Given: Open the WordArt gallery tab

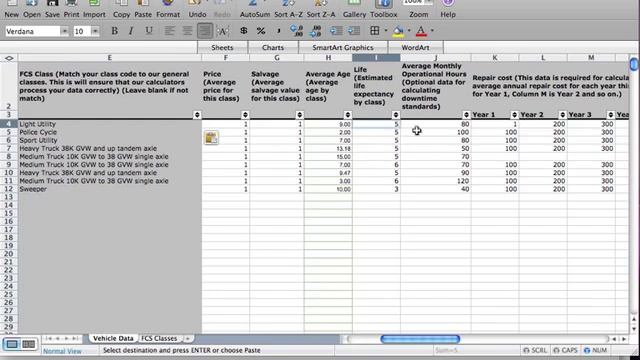Looking at the screenshot, I should coord(415,47).
